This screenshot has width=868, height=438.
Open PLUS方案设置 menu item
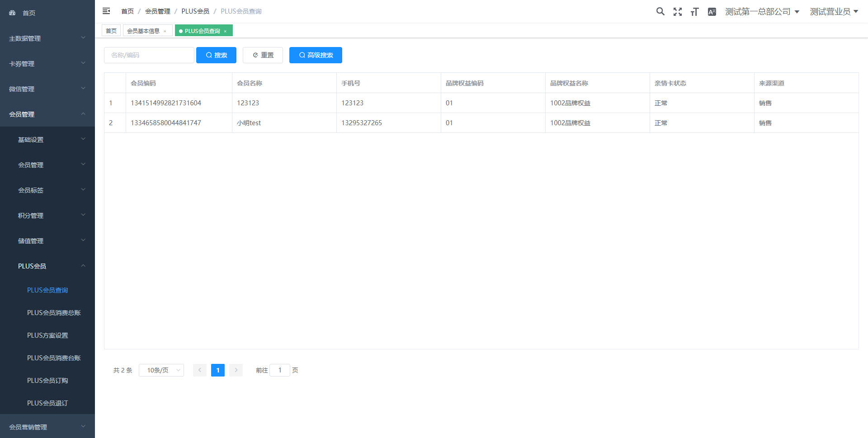pos(47,335)
